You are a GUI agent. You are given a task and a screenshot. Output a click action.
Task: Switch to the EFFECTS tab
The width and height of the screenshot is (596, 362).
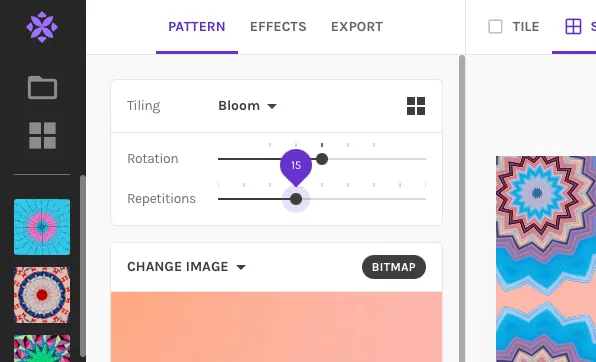278,27
